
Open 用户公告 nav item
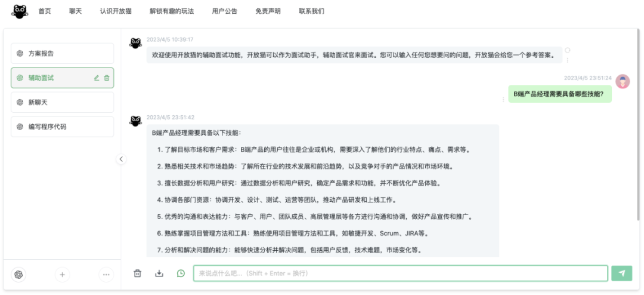pyautogui.click(x=225, y=11)
